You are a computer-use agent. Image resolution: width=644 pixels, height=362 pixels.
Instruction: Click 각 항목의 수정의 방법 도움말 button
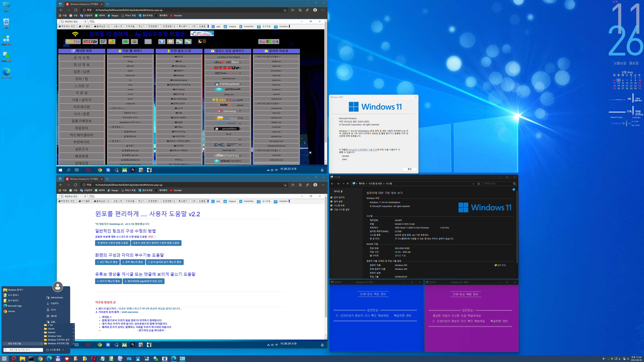tap(113, 243)
